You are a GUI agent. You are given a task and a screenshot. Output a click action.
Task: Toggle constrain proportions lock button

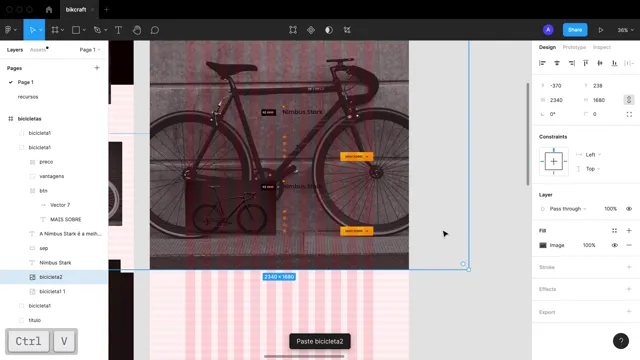tap(629, 100)
